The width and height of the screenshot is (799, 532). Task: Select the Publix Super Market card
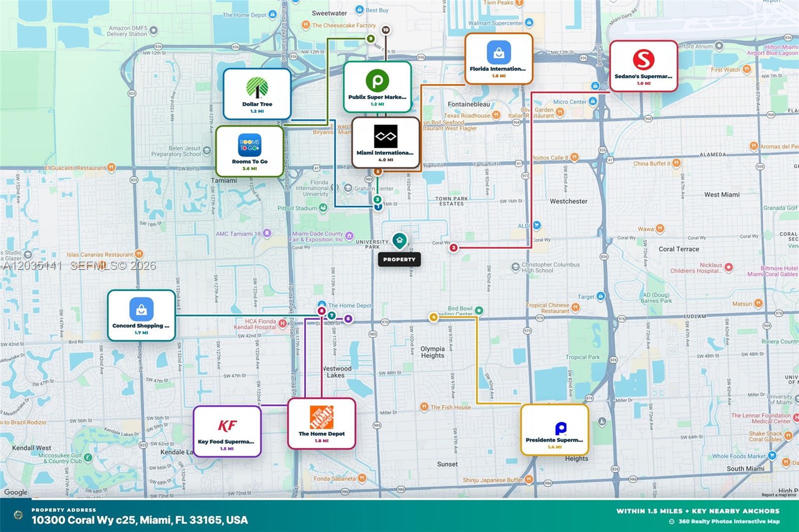pyautogui.click(x=378, y=87)
